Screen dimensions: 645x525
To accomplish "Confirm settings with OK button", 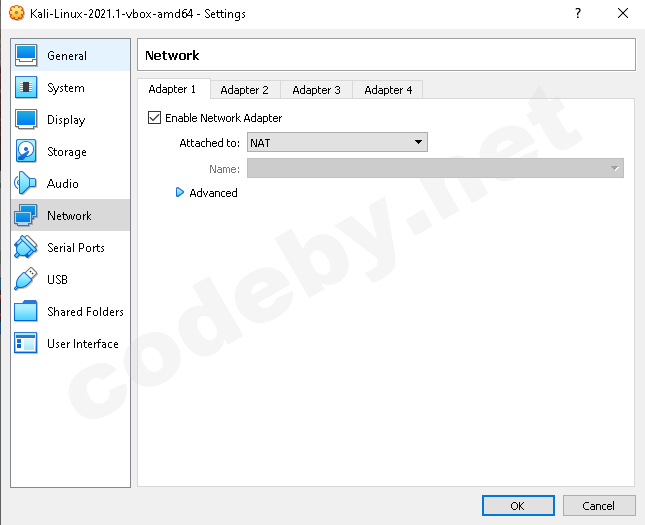I will (518, 506).
